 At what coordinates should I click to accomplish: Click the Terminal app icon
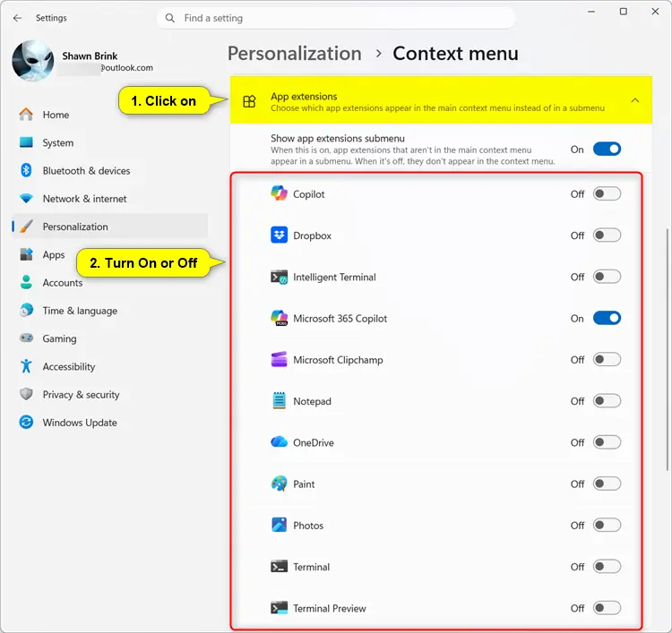[x=279, y=567]
